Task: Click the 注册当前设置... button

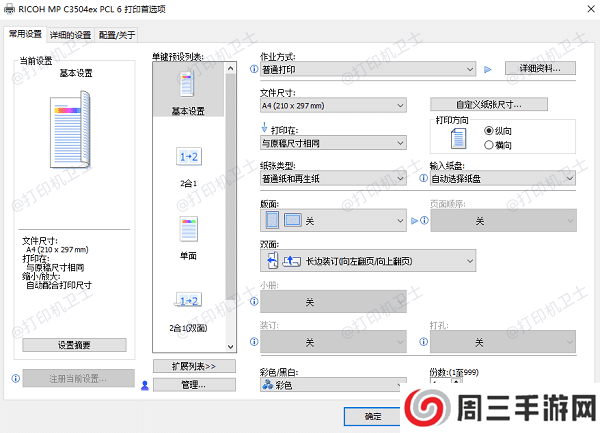Action: [78, 379]
